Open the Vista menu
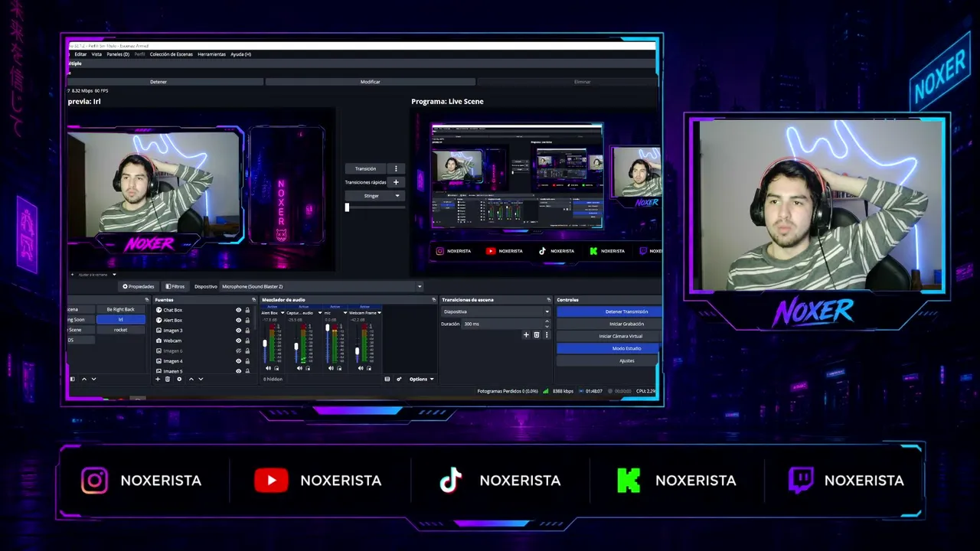This screenshot has height=551, width=980. (96, 54)
